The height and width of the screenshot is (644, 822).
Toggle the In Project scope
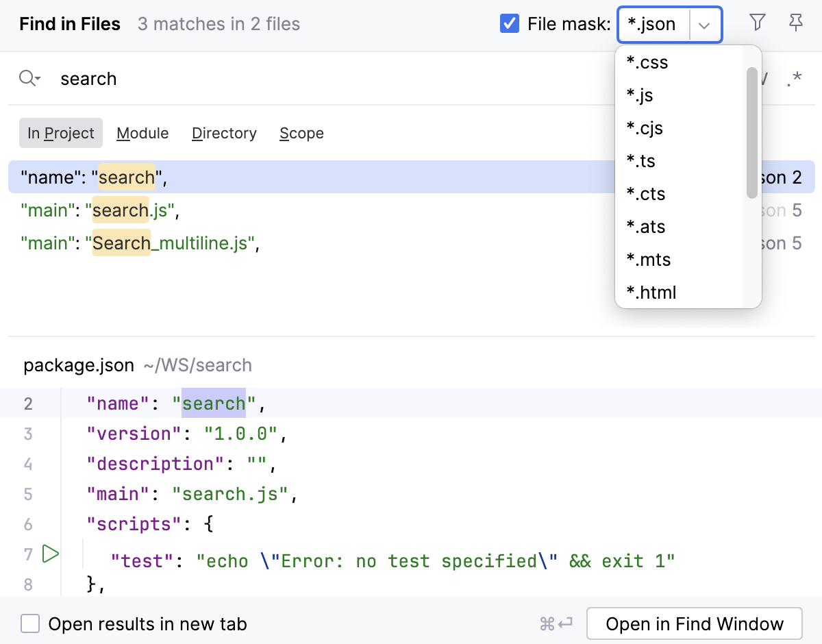(x=60, y=133)
